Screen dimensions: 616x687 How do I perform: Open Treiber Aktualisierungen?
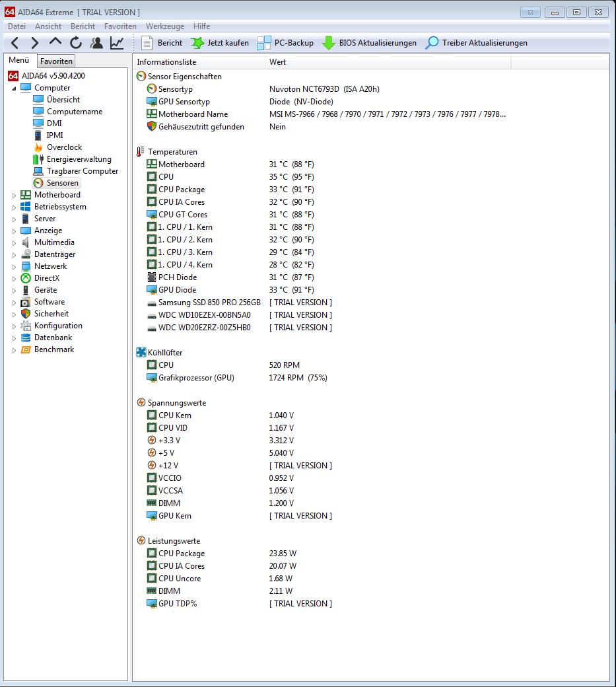[476, 43]
